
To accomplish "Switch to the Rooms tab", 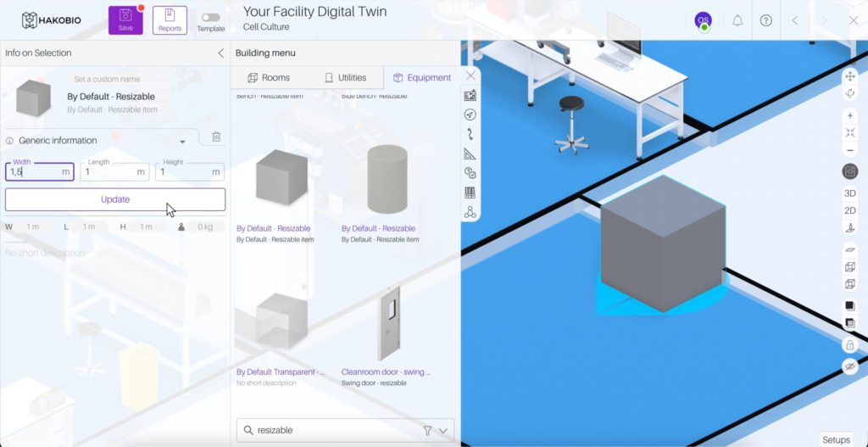I will pos(269,77).
